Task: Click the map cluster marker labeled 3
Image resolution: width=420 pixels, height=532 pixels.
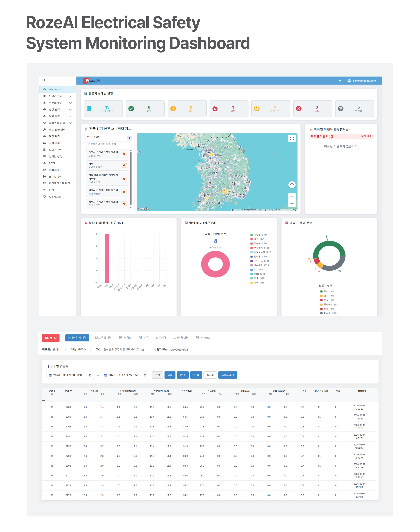Action: 225,191
